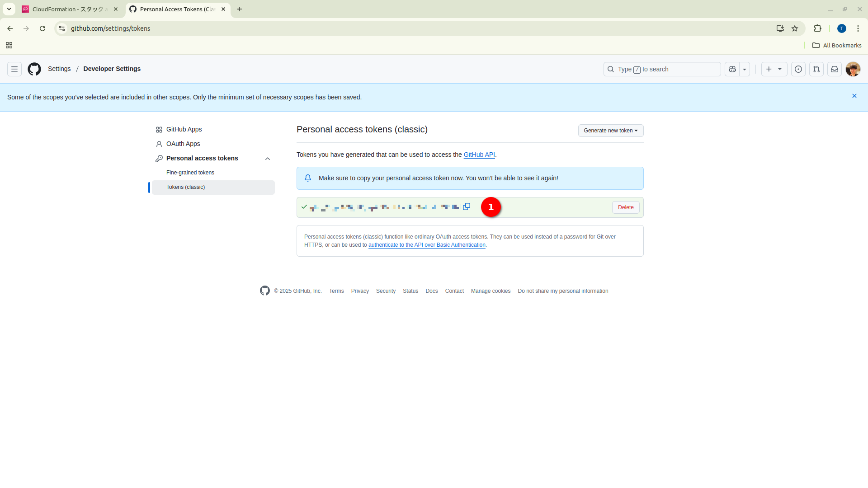868x488 pixels.
Task: Open the GitHub hamburger navigation menu
Action: pyautogui.click(x=14, y=69)
